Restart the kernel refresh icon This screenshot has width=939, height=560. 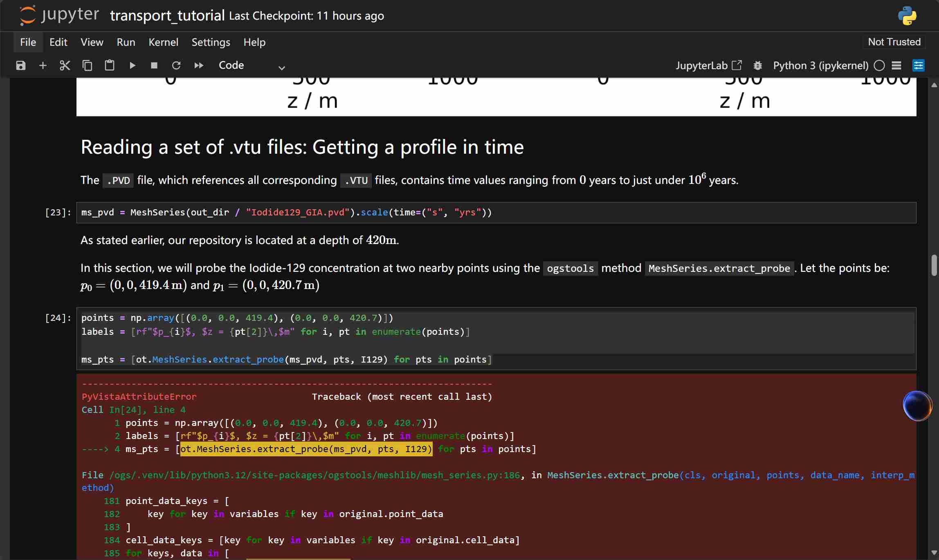pos(176,65)
